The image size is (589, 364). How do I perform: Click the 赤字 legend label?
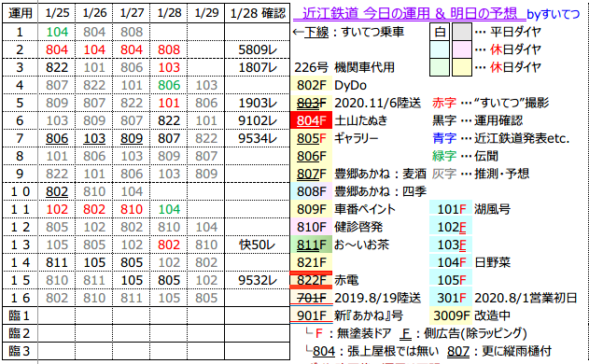pyautogui.click(x=444, y=103)
